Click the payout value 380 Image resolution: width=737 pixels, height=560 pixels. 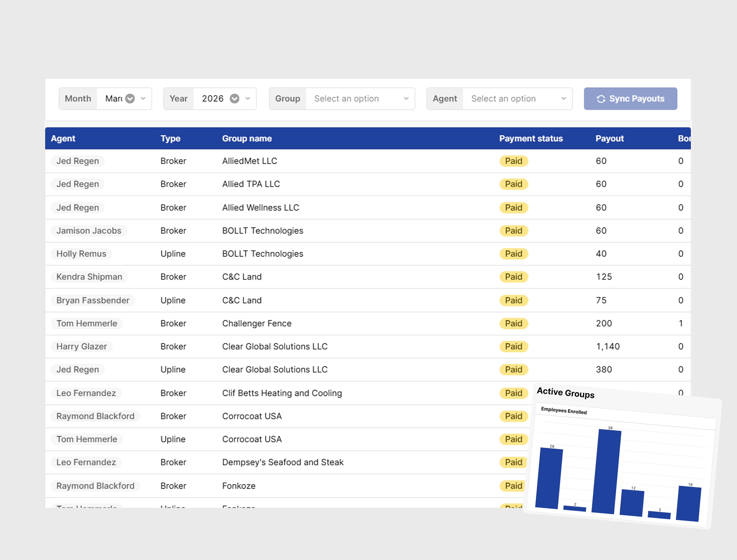point(604,369)
